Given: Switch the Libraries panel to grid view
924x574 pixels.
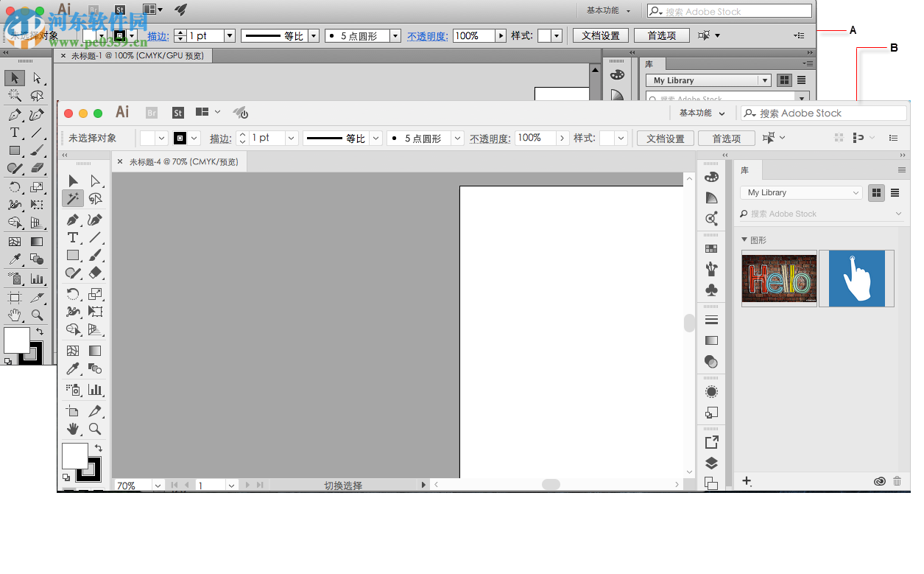Looking at the screenshot, I should [x=876, y=192].
